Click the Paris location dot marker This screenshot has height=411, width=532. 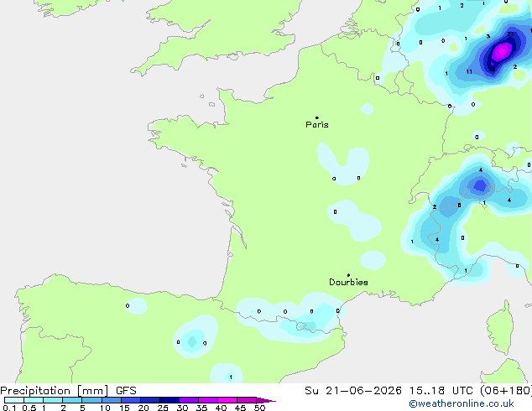pos(317,117)
